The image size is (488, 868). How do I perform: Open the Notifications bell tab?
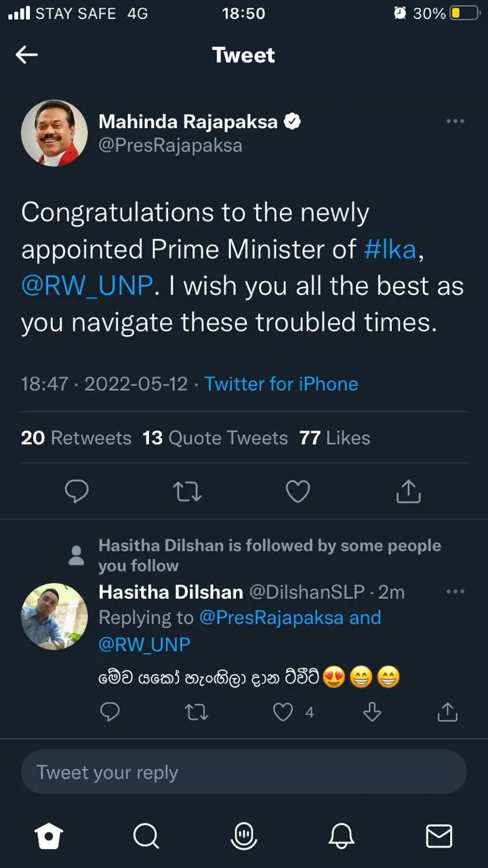point(341,836)
